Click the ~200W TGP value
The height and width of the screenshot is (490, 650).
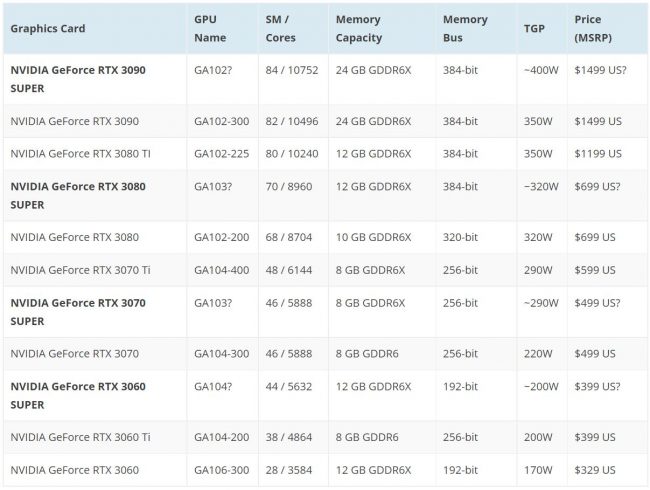point(541,387)
